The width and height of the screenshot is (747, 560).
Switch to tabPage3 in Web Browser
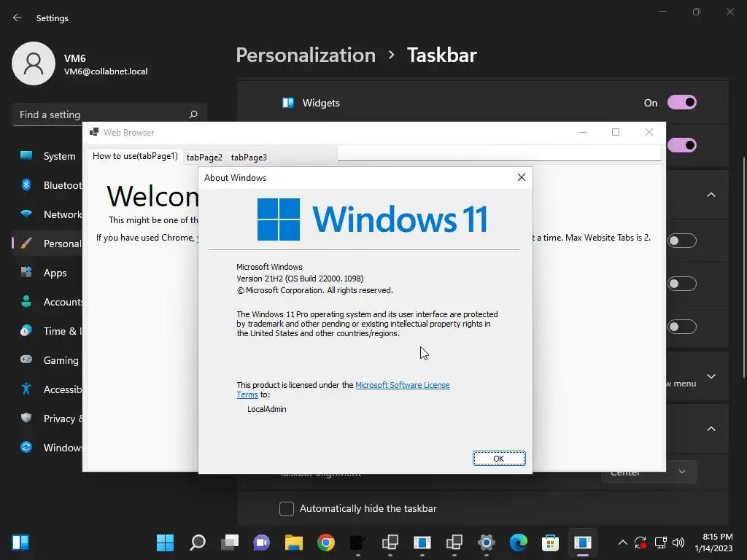click(x=249, y=157)
